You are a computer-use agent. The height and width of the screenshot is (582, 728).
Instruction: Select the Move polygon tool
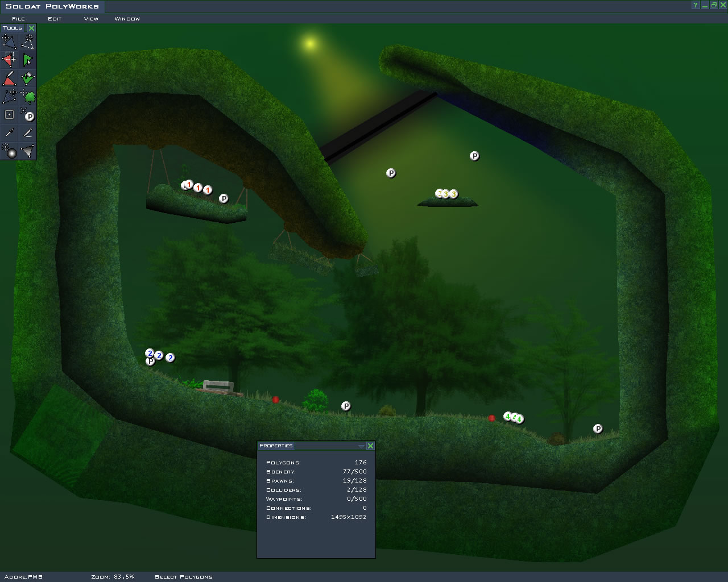9,41
